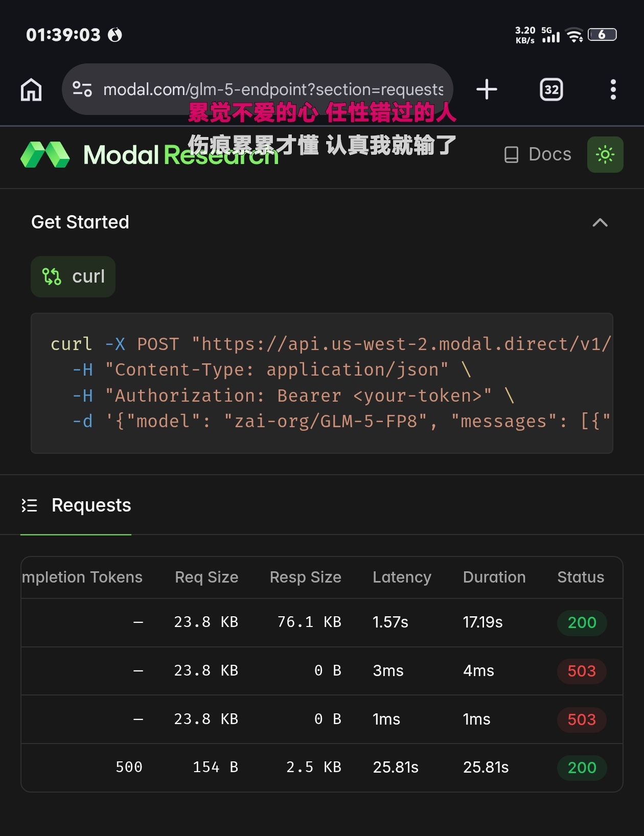Click the Completion Tokens column header
Viewport: 644px width, 836px height.
coord(82,577)
